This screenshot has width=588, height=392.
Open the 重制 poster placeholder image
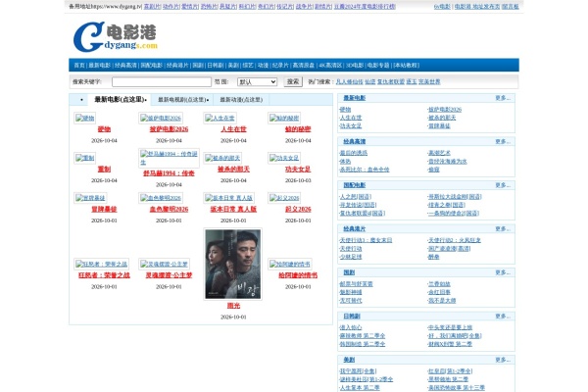coord(84,158)
